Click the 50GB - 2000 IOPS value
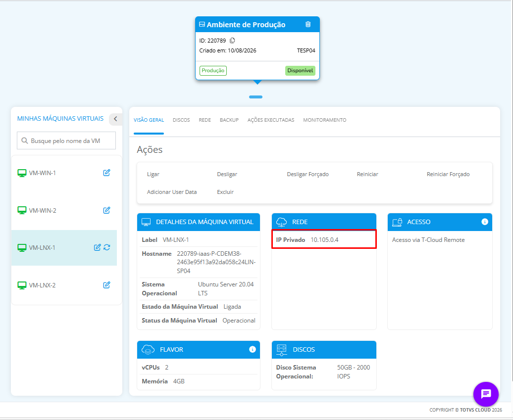 click(x=354, y=372)
